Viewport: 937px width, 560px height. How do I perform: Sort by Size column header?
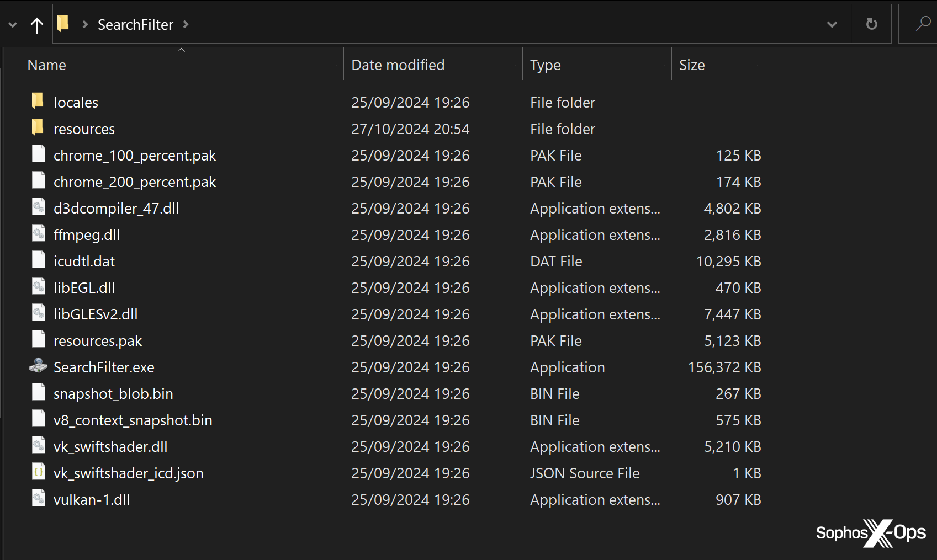[x=691, y=65]
